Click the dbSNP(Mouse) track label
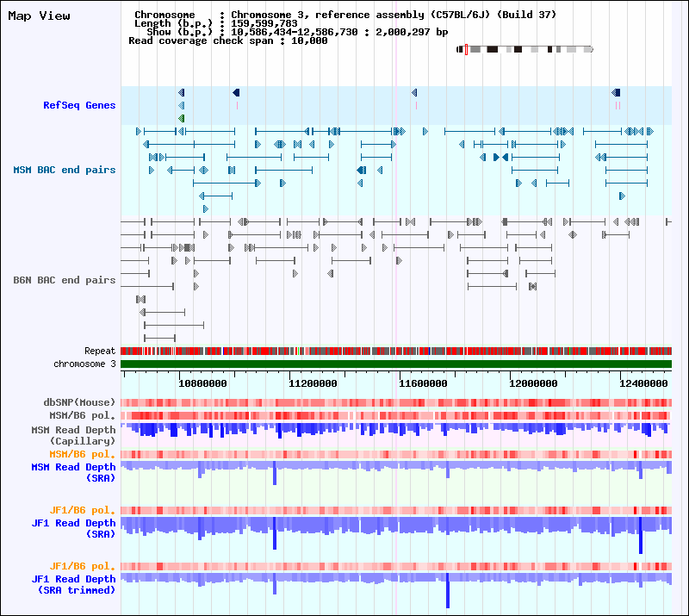The height and width of the screenshot is (616, 689). coord(79,402)
